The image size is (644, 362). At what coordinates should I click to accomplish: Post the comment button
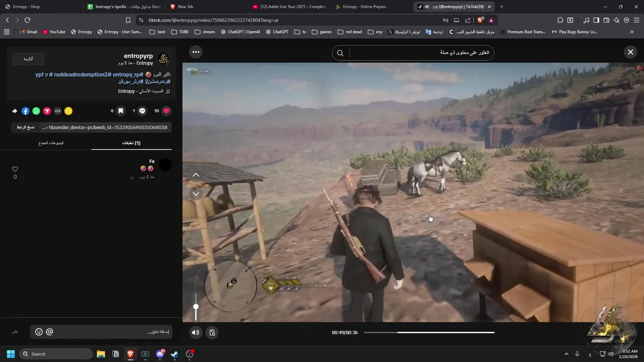tap(15, 332)
